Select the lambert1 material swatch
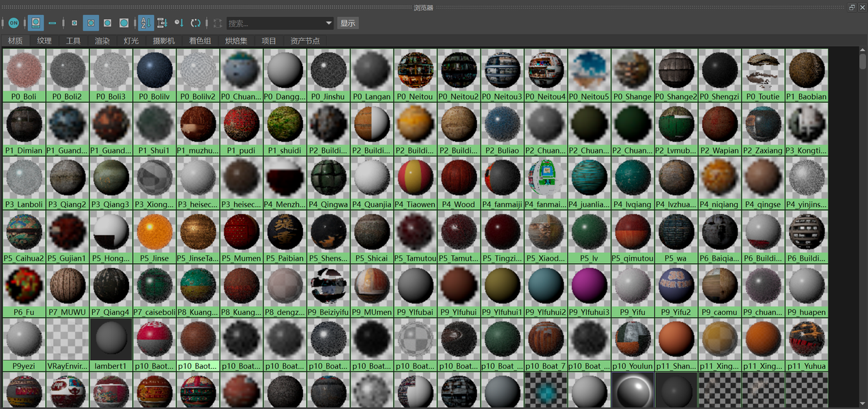Image resolution: width=868 pixels, height=409 pixels. tap(111, 344)
